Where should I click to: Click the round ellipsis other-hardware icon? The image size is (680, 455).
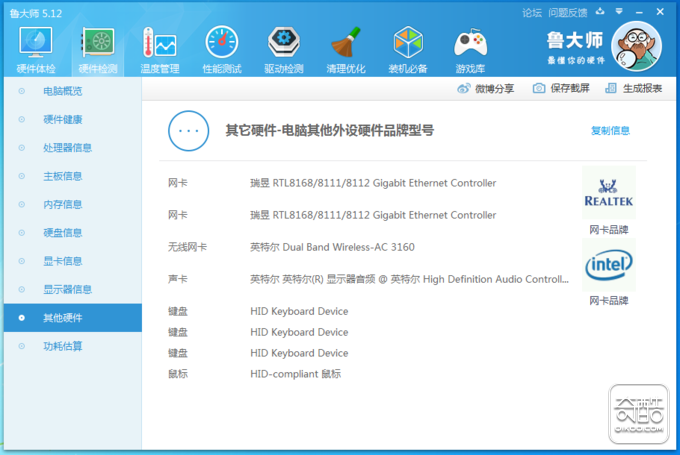(x=188, y=131)
